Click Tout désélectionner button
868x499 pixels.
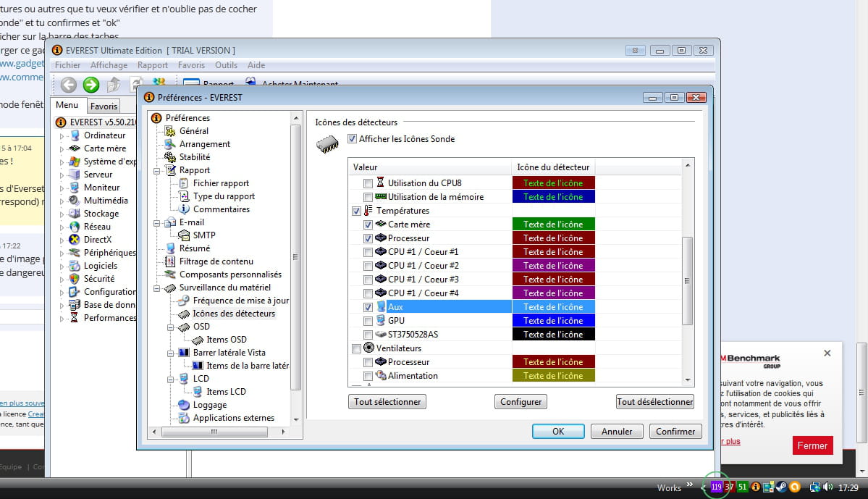click(655, 402)
